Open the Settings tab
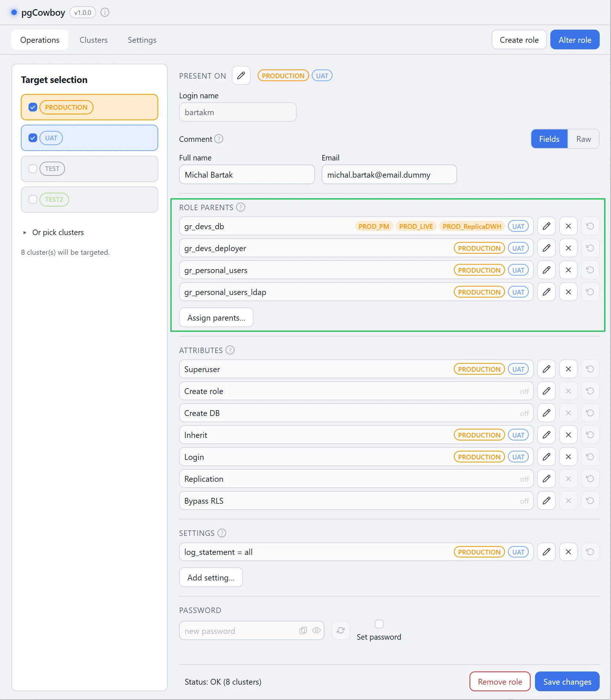611x700 pixels. tap(142, 40)
